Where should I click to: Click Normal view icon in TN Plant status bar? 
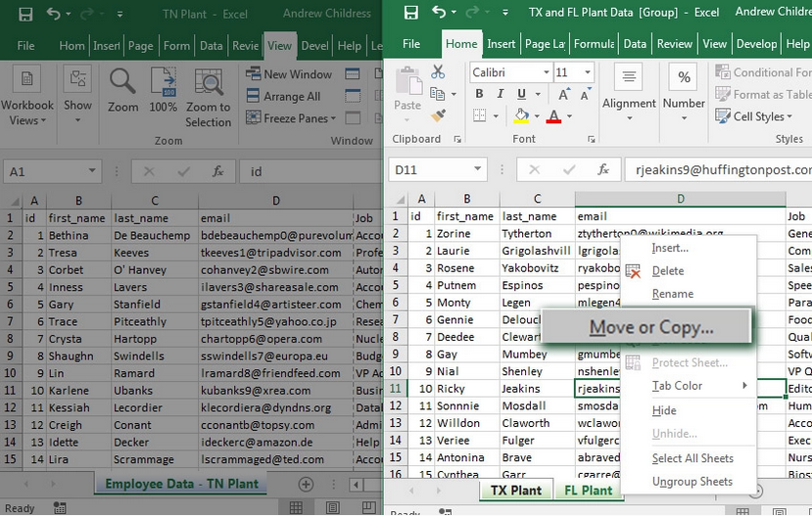coord(296,507)
